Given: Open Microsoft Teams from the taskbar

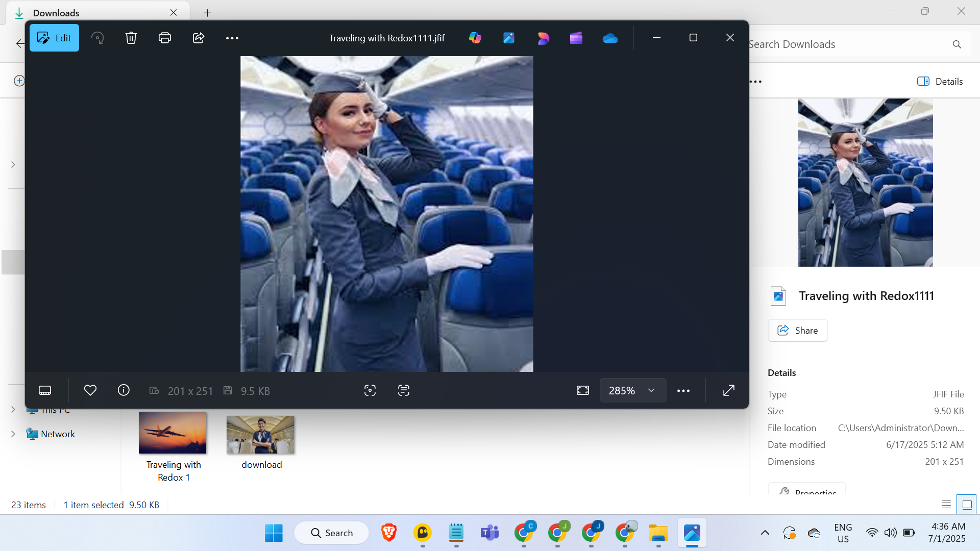Looking at the screenshot, I should click(x=490, y=533).
